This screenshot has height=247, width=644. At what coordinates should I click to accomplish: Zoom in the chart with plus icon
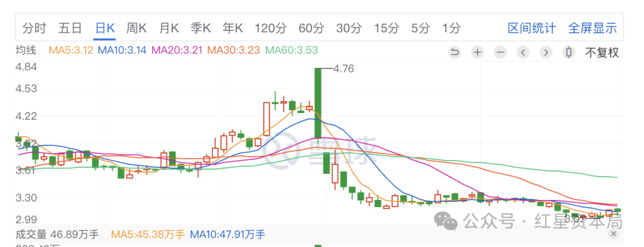[477, 52]
